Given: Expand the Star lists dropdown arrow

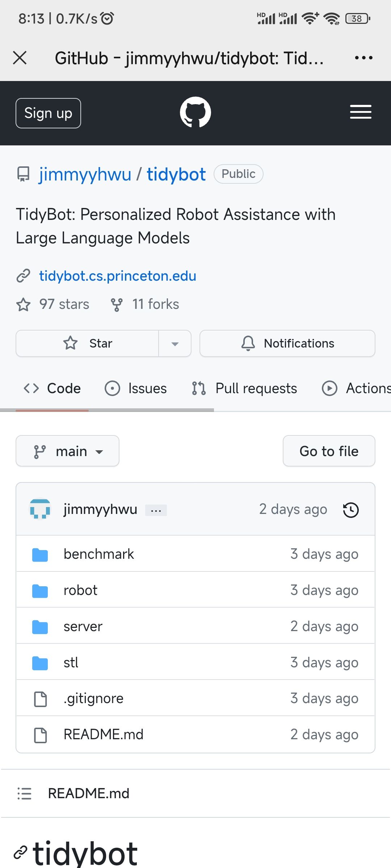Looking at the screenshot, I should (x=175, y=344).
